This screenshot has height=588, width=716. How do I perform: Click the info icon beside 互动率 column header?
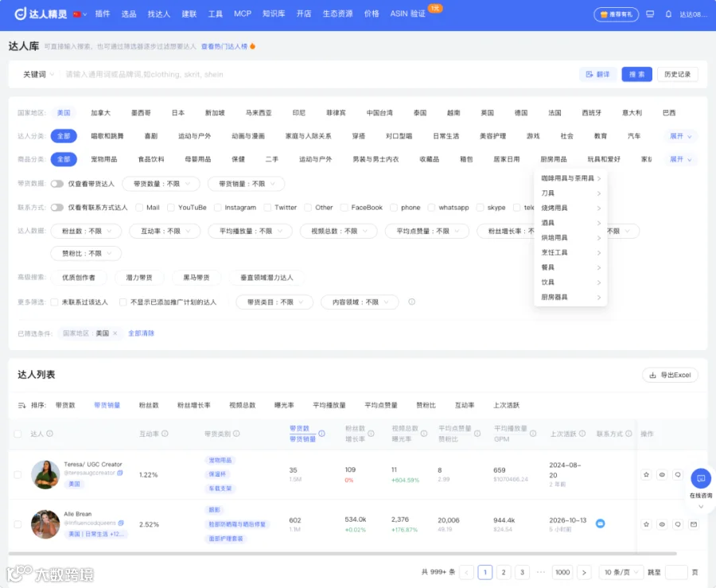coord(165,434)
